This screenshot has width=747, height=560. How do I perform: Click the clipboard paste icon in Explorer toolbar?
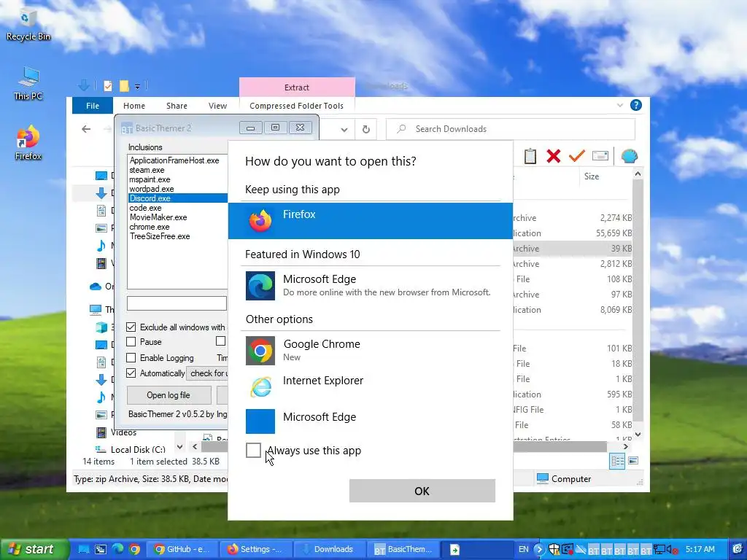click(530, 156)
